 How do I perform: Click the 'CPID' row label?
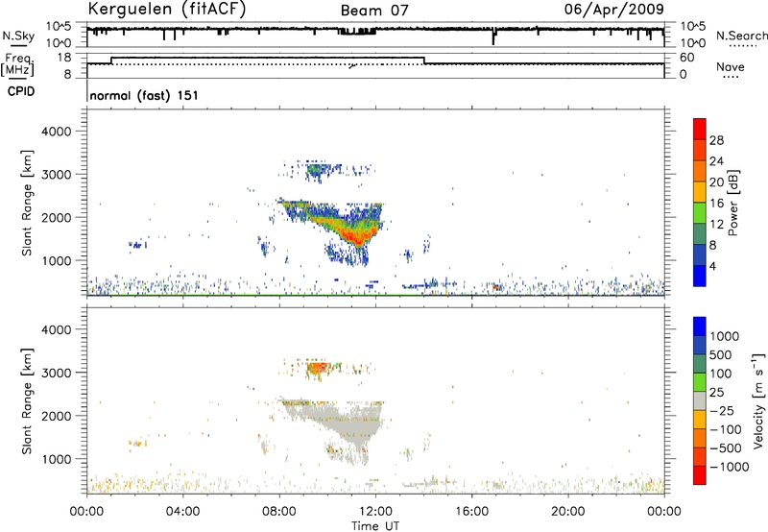[x=20, y=91]
